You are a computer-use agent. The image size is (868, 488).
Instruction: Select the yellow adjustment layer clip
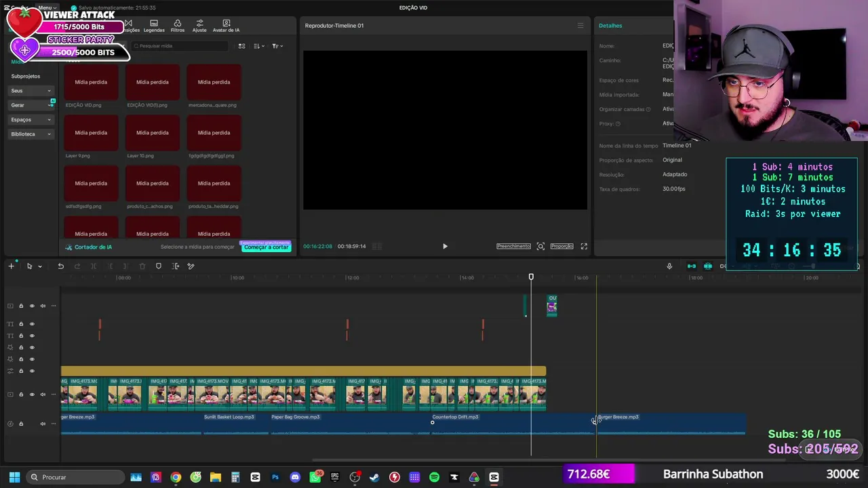(303, 371)
